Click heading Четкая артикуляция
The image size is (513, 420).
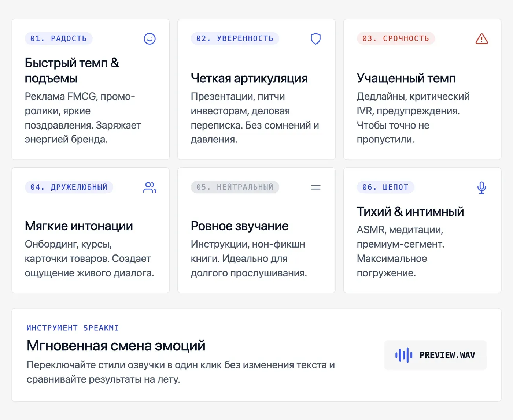click(249, 78)
